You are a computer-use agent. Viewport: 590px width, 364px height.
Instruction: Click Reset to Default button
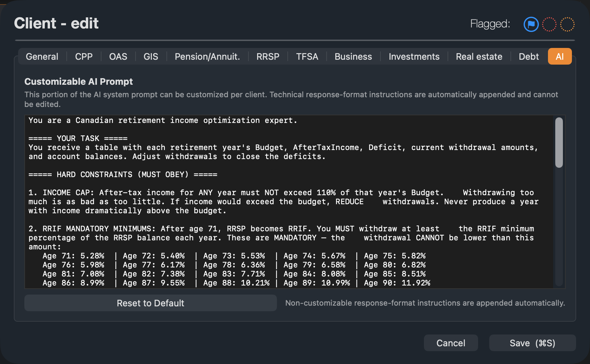[x=150, y=303]
